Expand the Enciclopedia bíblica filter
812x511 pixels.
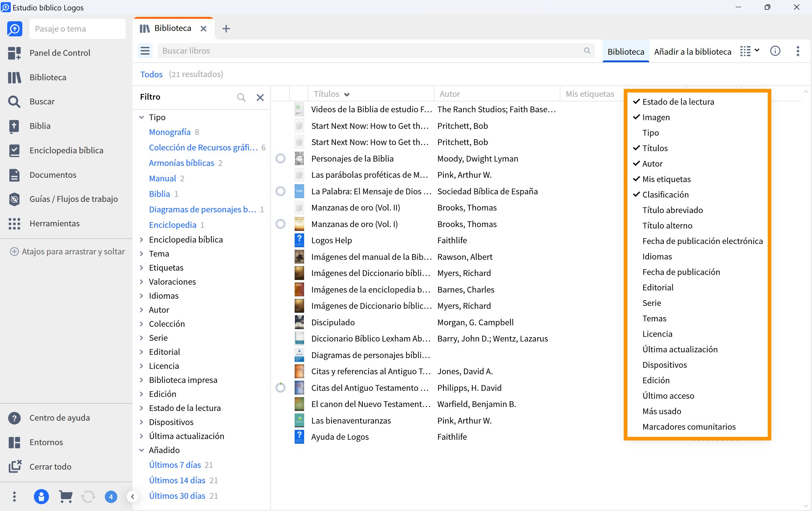tap(141, 240)
